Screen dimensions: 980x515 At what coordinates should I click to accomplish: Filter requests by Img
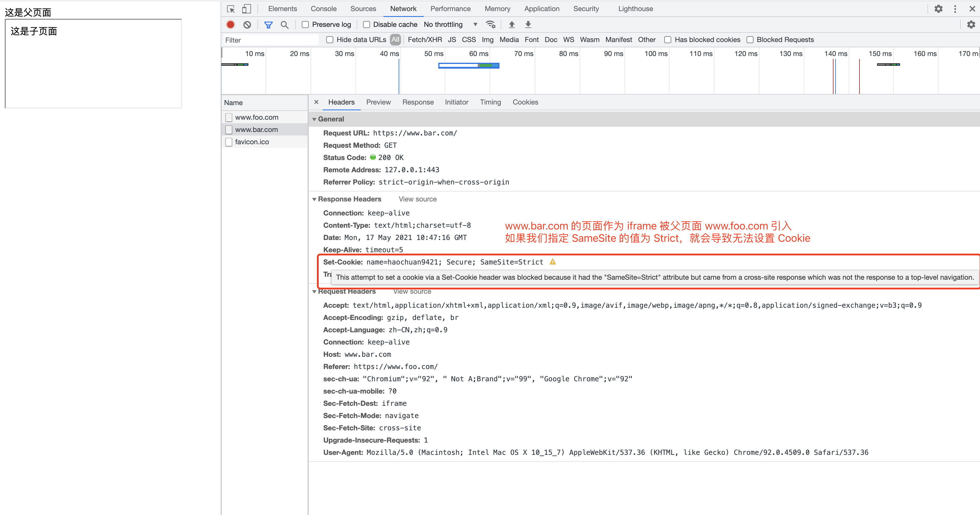[487, 40]
